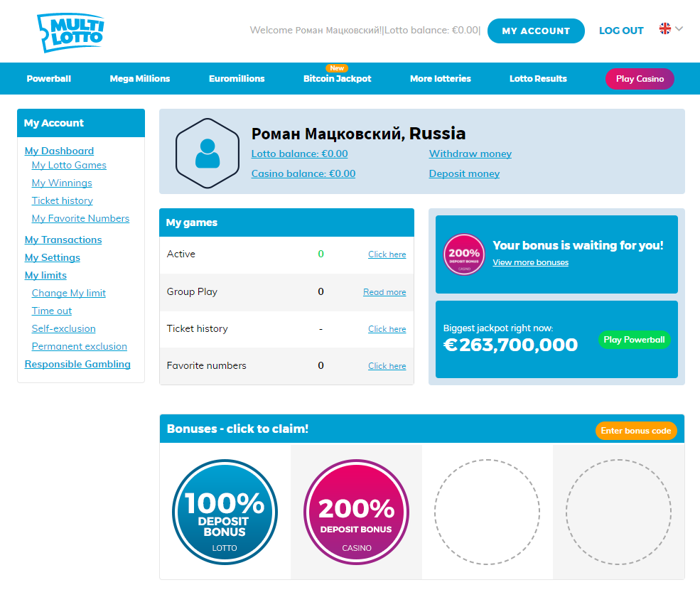This screenshot has width=700, height=607.
Task: Open the More lotteries menu
Action: (x=440, y=79)
